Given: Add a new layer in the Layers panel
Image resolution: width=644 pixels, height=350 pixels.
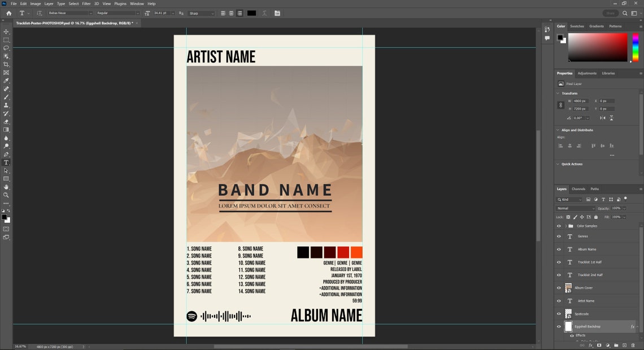Looking at the screenshot, I should tap(624, 345).
